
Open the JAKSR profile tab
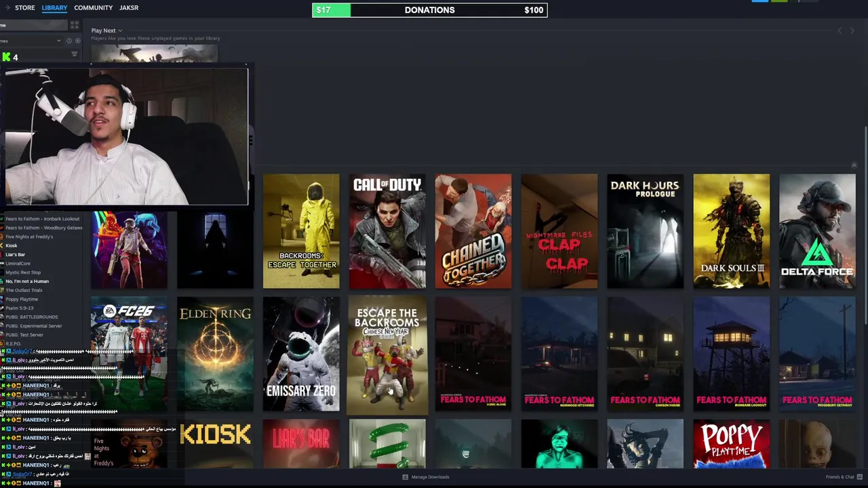(x=129, y=7)
